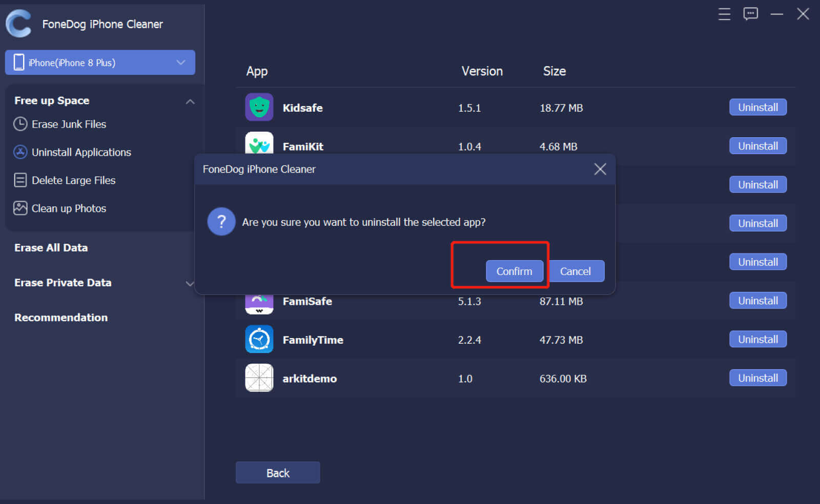820x504 pixels.
Task: Click arkitdemo version 1.0
Action: (x=465, y=379)
